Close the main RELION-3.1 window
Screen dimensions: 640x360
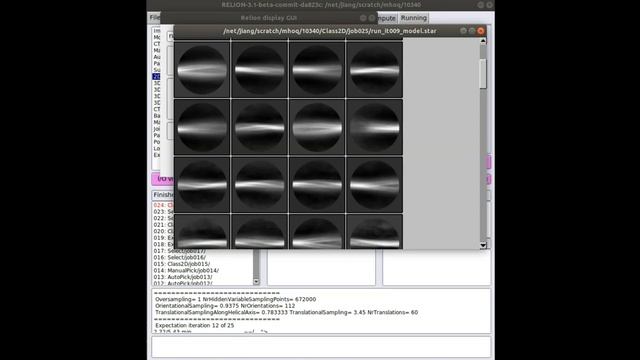(x=489, y=5)
